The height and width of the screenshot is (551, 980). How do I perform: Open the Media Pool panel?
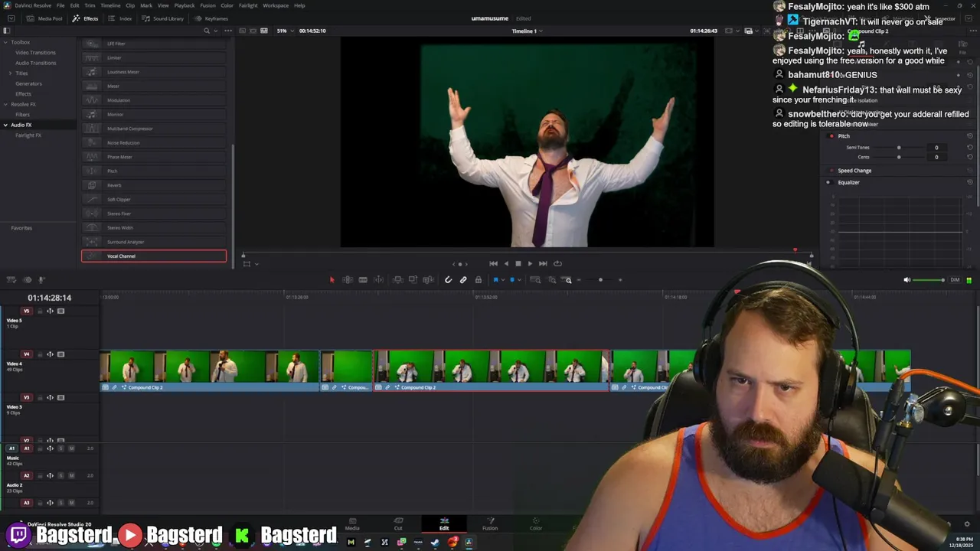click(x=44, y=18)
